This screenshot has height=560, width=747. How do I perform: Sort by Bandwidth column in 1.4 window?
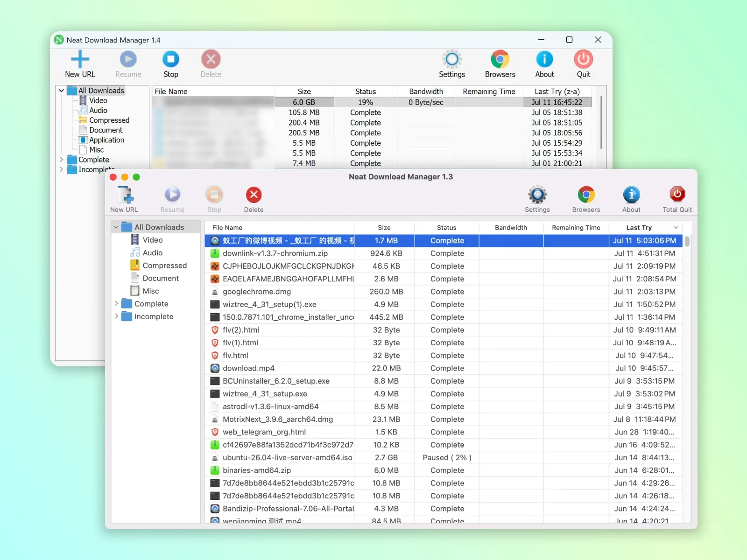coord(426,91)
